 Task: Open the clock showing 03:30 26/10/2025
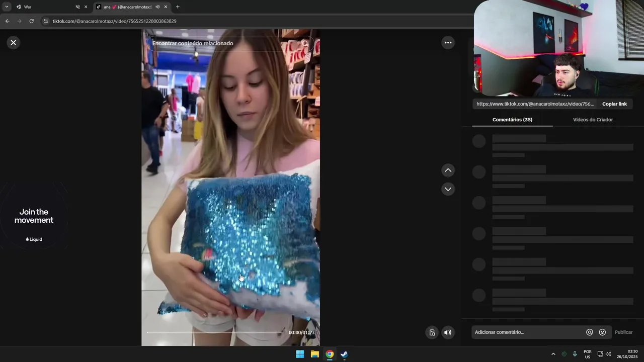[x=628, y=354]
